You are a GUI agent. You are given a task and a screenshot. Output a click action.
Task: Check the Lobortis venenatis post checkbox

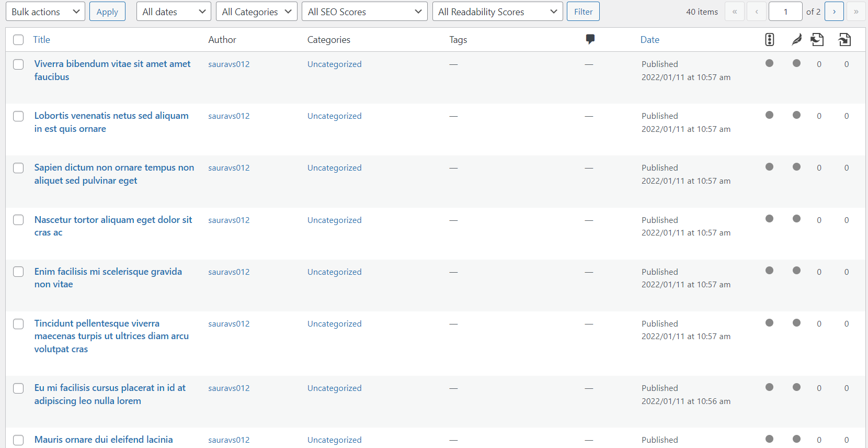pyautogui.click(x=18, y=116)
